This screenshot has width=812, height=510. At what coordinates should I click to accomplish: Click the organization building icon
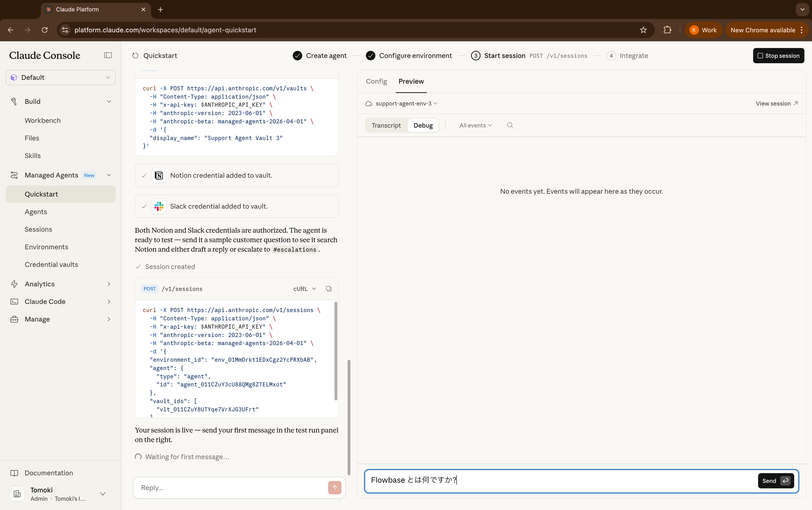pyautogui.click(x=17, y=494)
